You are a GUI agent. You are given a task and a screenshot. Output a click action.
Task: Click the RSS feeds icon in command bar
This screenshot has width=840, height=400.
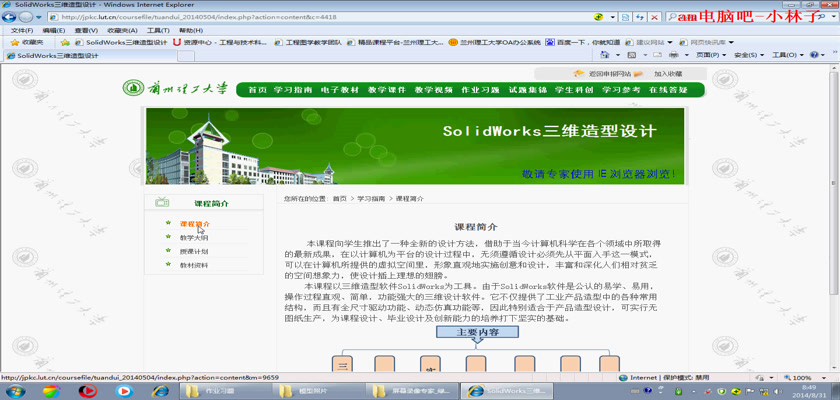[631, 55]
